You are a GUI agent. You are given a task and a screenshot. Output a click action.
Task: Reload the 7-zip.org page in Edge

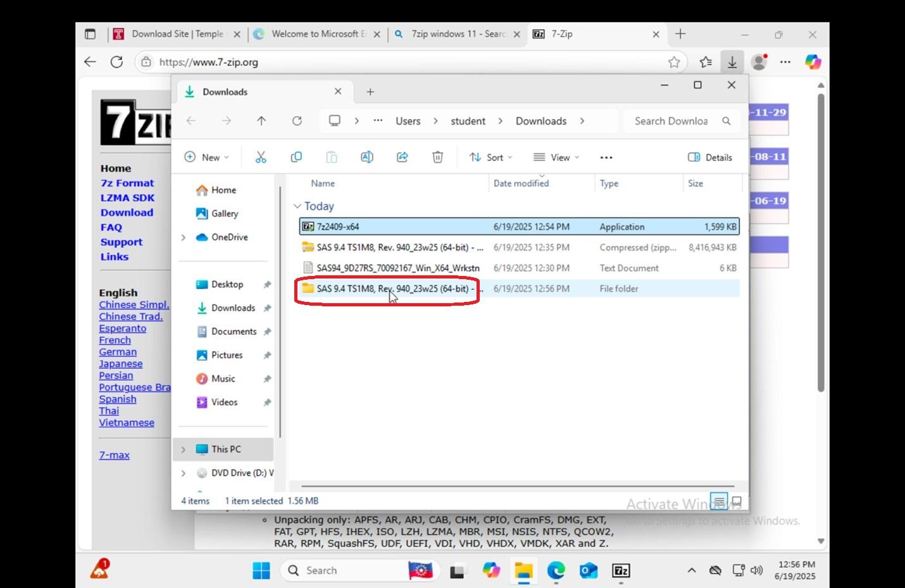pos(116,62)
